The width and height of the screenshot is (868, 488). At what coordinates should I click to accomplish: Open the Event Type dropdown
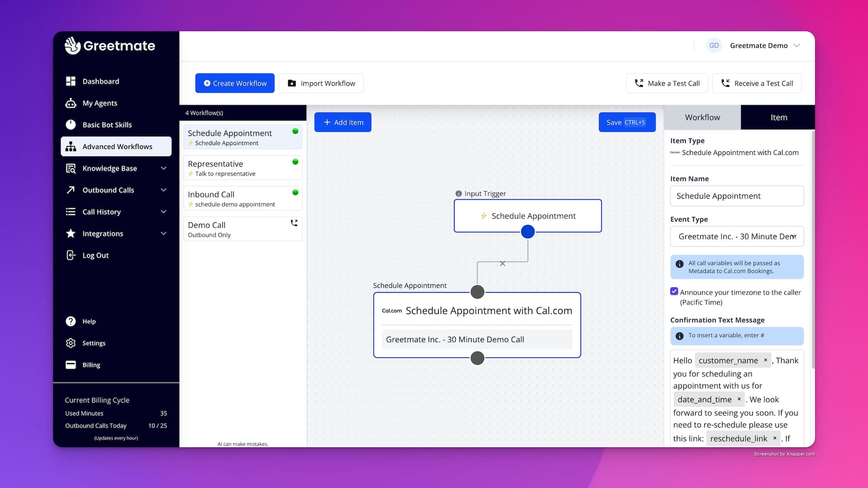tap(736, 236)
